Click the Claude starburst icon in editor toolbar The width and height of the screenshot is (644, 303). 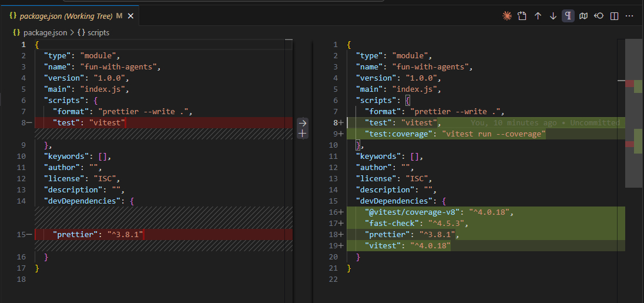(x=507, y=16)
